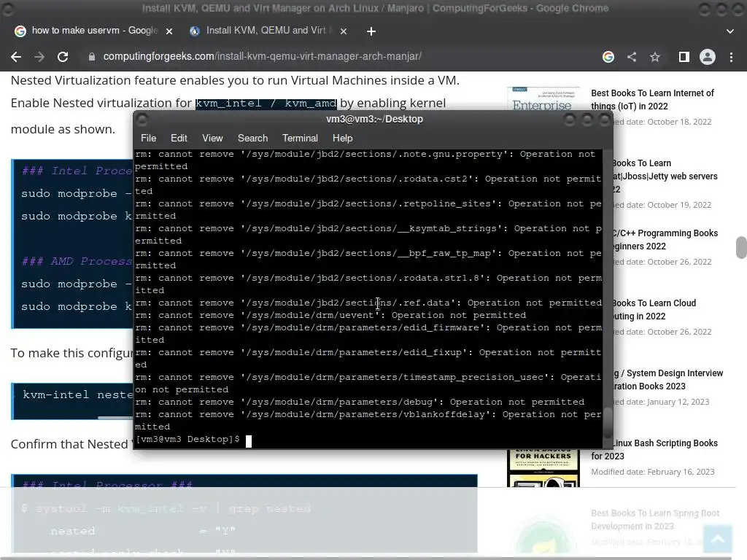Screen dimensions: 747x560
Task: Click 'Linux Basics for Hackers' book thumbnail
Action: (x=543, y=468)
